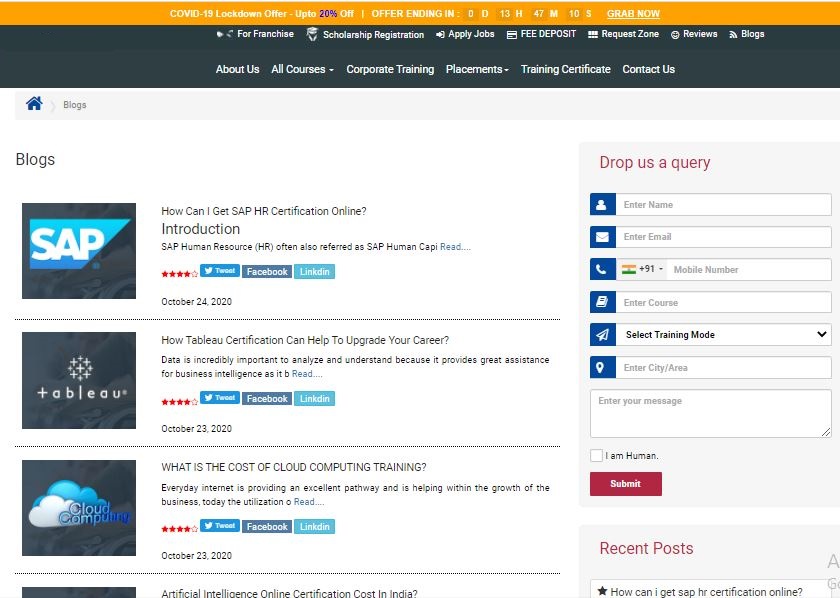
Task: Click the map pin icon beside City/Area
Action: (x=602, y=368)
